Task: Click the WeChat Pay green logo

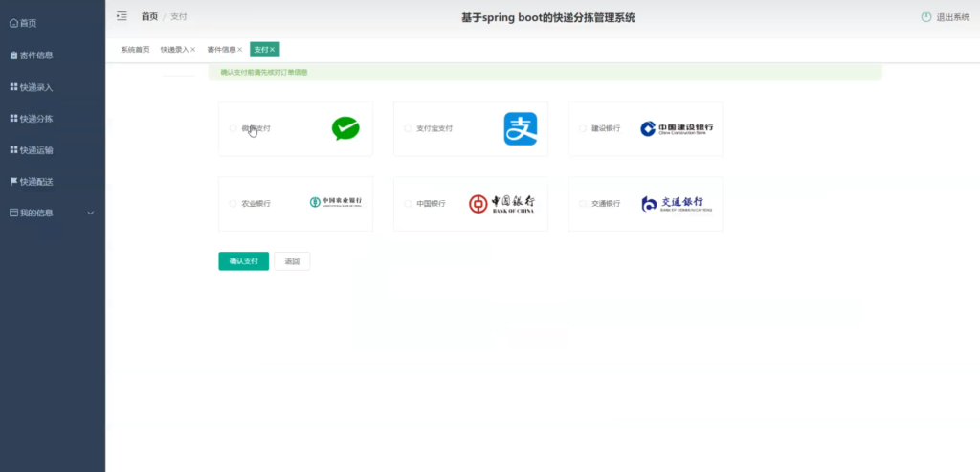Action: click(x=345, y=128)
